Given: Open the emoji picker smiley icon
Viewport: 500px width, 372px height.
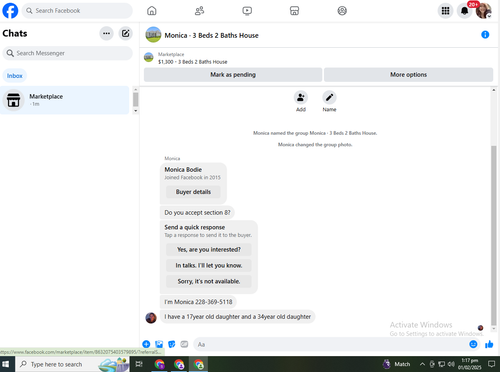Looking at the screenshot, I should (473, 344).
